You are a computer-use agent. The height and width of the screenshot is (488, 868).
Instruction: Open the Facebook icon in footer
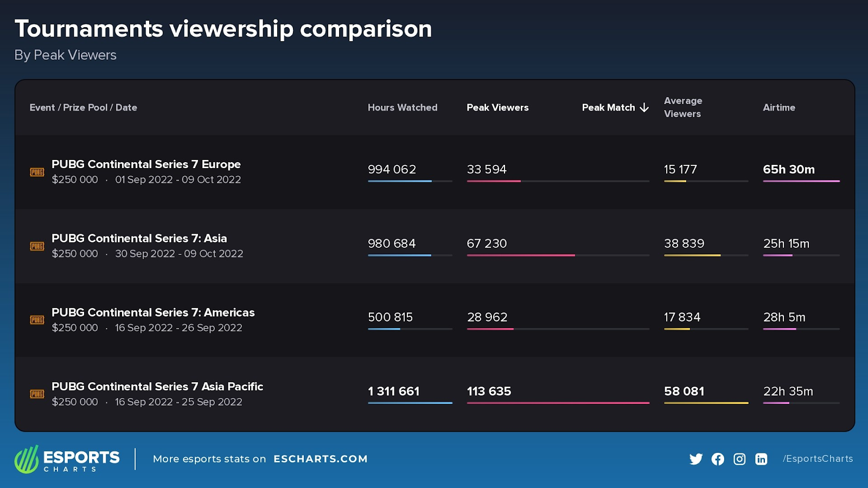tap(718, 459)
